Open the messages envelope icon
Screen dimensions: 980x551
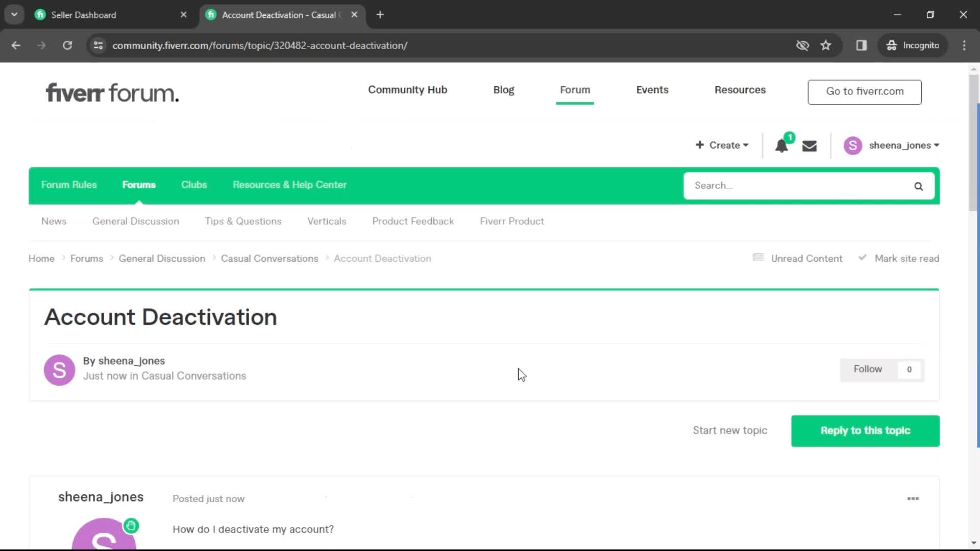(810, 146)
